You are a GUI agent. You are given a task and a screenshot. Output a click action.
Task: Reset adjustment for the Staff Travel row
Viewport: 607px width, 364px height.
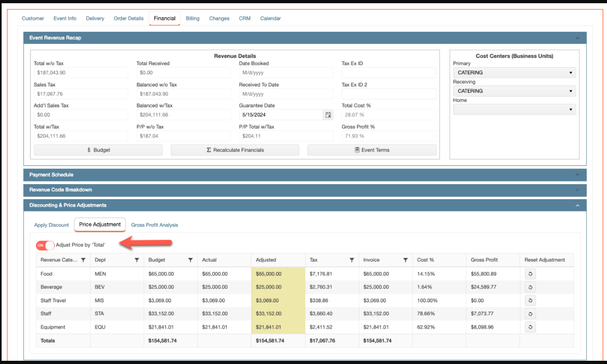pyautogui.click(x=530, y=301)
